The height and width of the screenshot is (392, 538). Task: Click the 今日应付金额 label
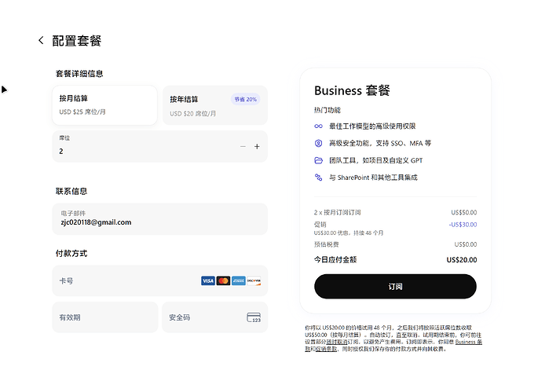pyautogui.click(x=335, y=259)
